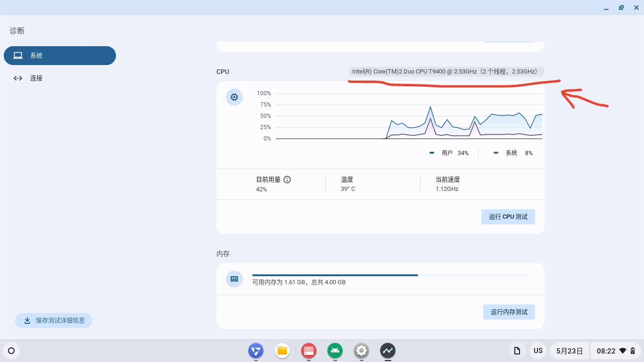Click the Intel Core 2 Duo CPU model chip

pos(446,72)
